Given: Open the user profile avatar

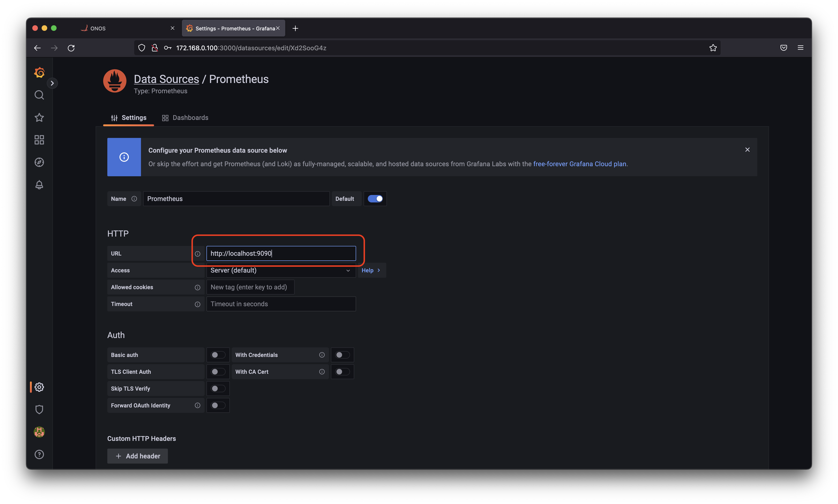Looking at the screenshot, I should tap(40, 432).
